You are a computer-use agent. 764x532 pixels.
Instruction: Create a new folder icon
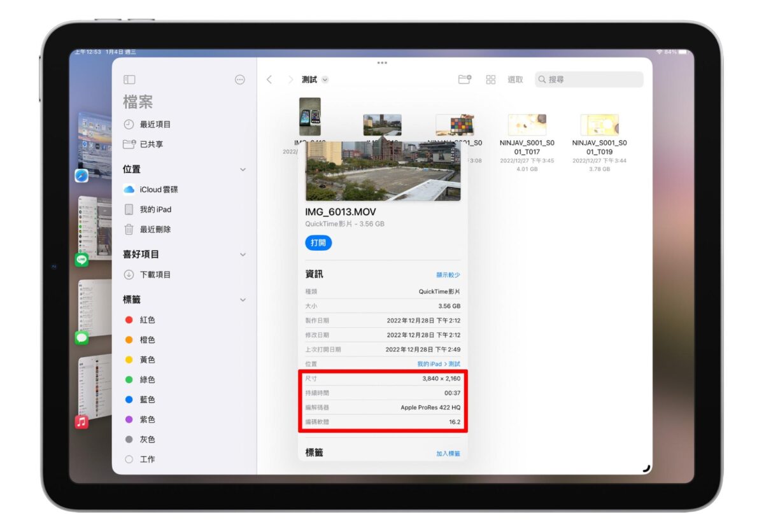tap(465, 80)
